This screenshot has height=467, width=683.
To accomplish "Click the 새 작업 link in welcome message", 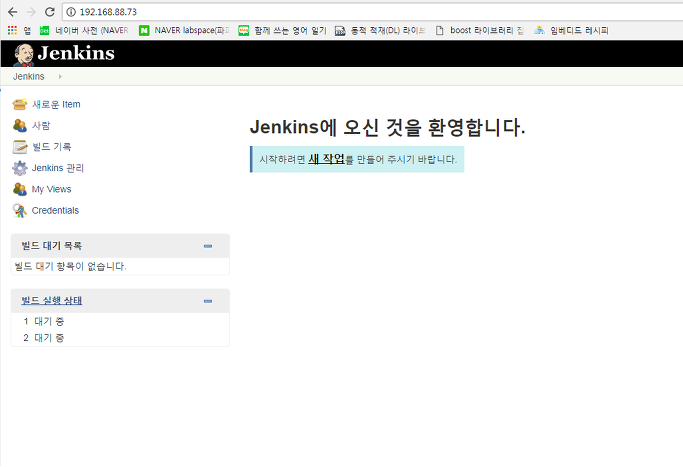I will pos(326,159).
